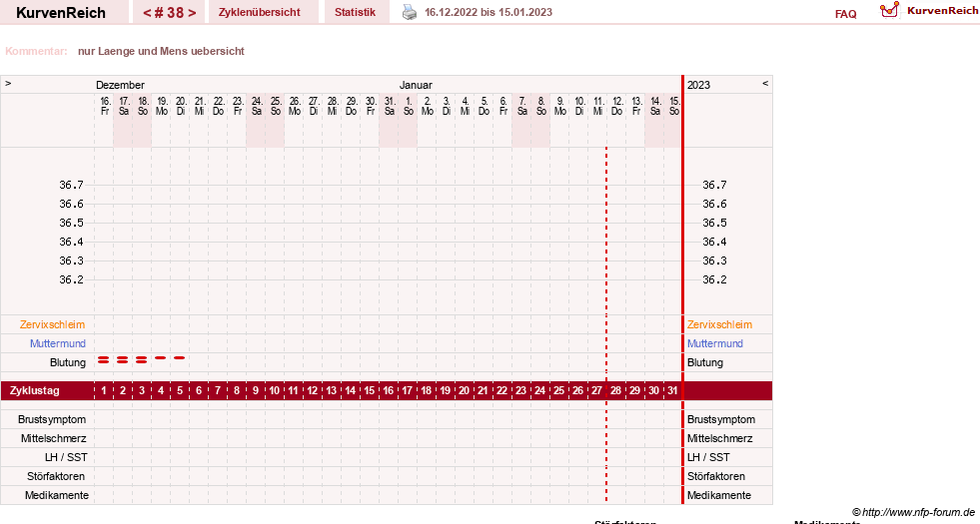Select cycle day 31 cell
This screenshot has width=980, height=524.
click(672, 390)
